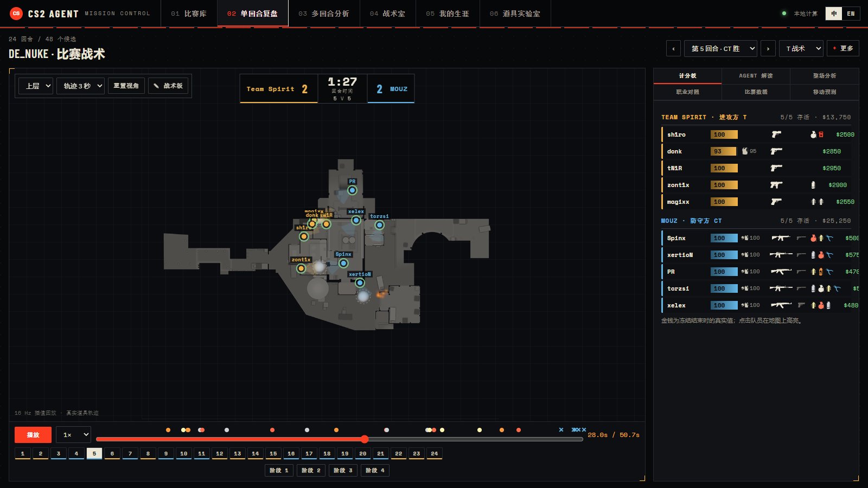Select Spinx player marker on the map

pyautogui.click(x=343, y=263)
